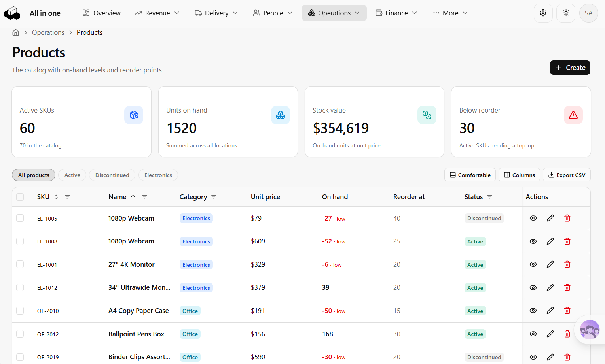This screenshot has height=364, width=605.
Task: View the EL-1012 product via eye icon
Action: click(533, 288)
